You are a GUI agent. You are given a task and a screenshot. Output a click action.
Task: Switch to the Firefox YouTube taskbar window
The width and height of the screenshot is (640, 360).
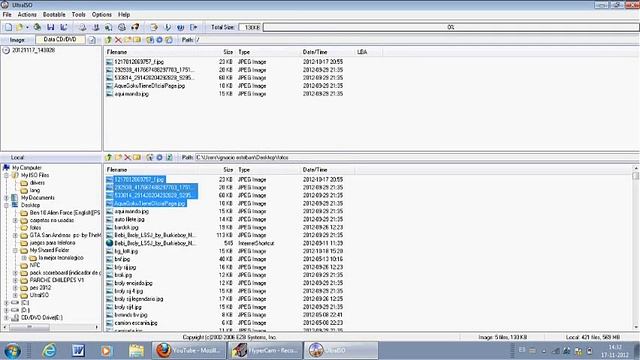(189, 351)
